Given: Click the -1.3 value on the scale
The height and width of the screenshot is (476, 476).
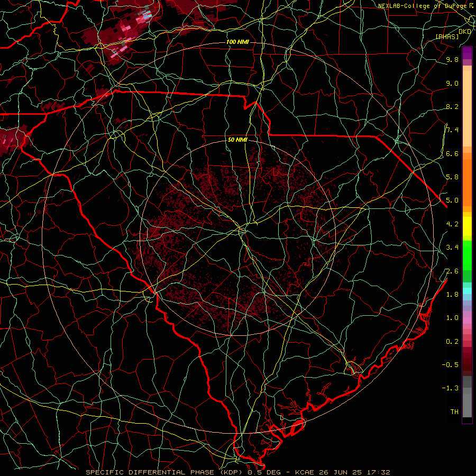Looking at the screenshot, I should pos(451,388).
